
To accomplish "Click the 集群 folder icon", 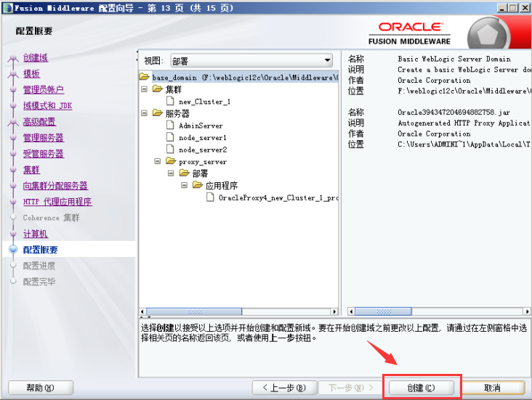I will point(157,89).
